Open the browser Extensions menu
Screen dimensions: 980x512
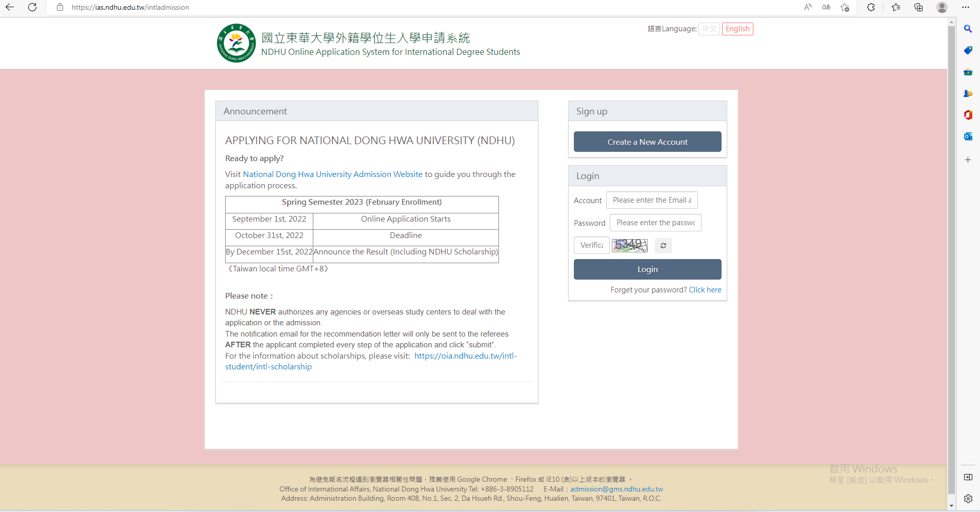click(x=871, y=7)
